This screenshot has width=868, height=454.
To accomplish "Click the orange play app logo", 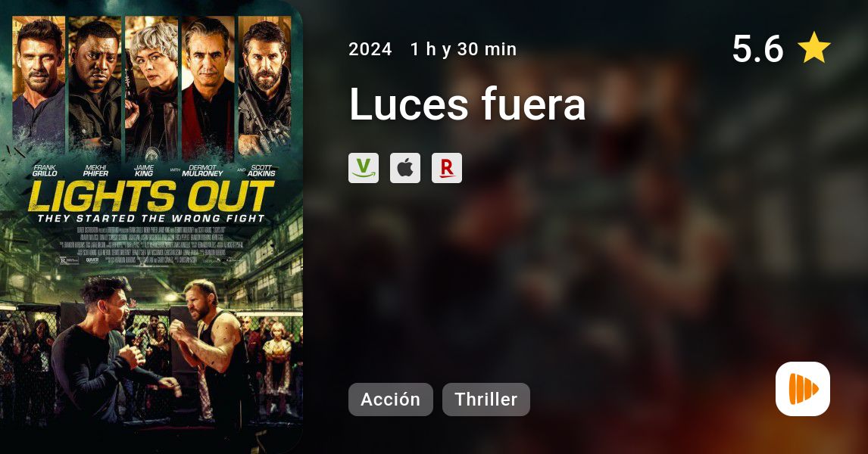I will pyautogui.click(x=803, y=389).
